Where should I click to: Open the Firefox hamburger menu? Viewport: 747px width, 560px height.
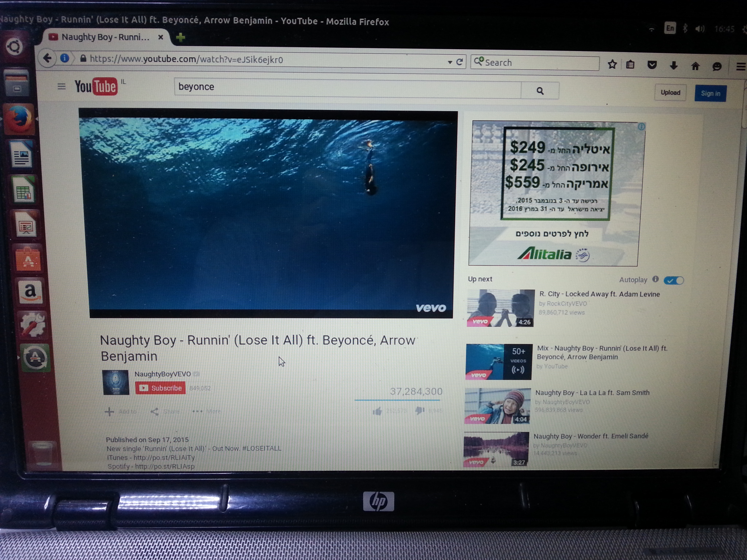(740, 67)
